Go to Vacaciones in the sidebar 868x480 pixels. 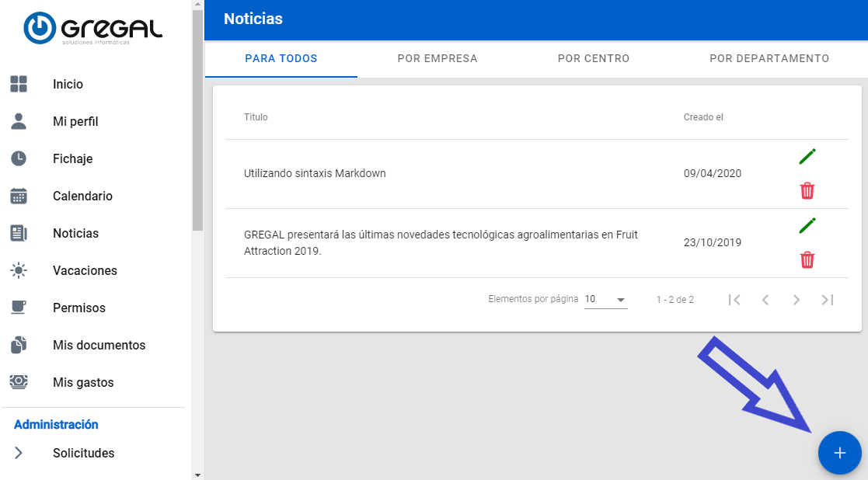[x=85, y=270]
